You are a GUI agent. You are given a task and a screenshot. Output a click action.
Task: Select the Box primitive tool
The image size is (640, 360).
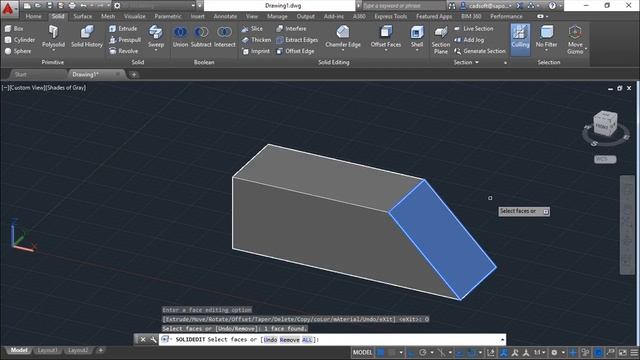click(14, 29)
